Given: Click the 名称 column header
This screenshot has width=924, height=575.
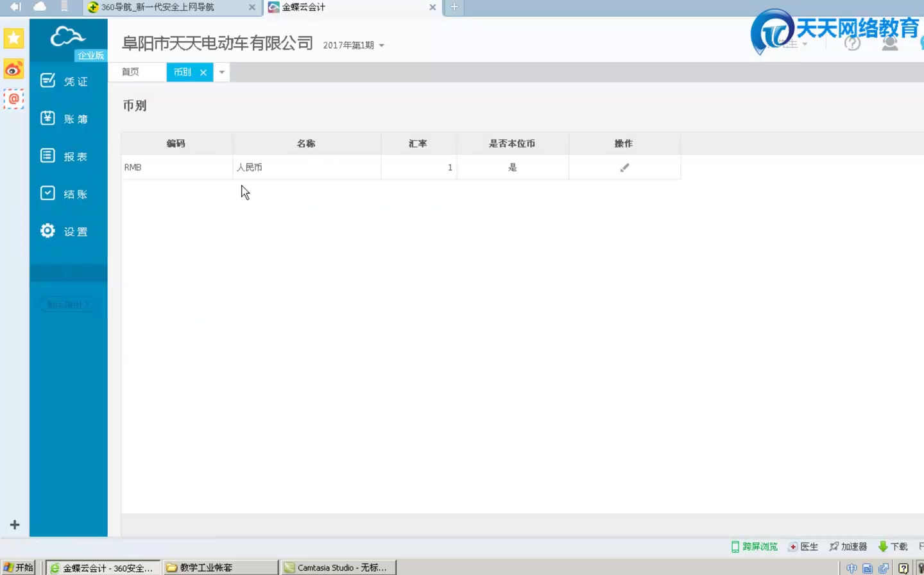Looking at the screenshot, I should pyautogui.click(x=307, y=144).
